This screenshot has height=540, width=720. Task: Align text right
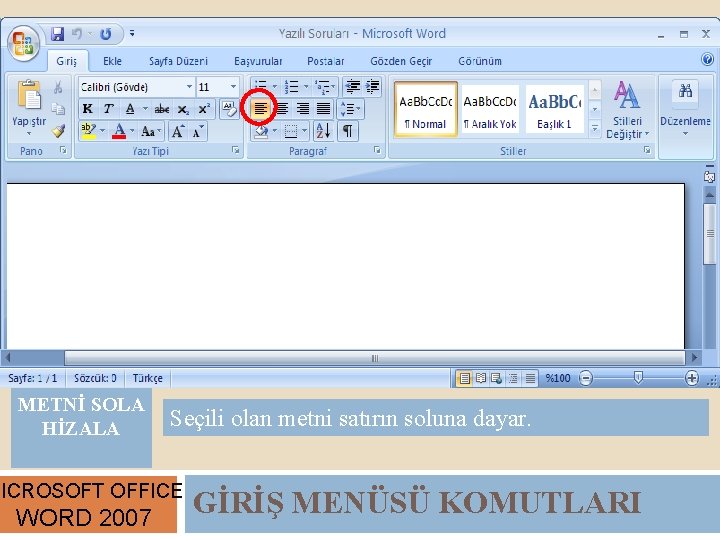pyautogui.click(x=303, y=109)
